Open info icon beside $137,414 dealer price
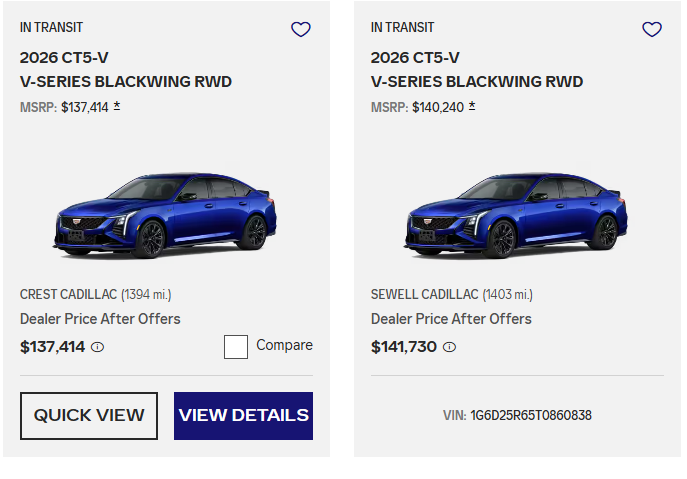Viewport: 687px width, 479px height. tap(98, 348)
